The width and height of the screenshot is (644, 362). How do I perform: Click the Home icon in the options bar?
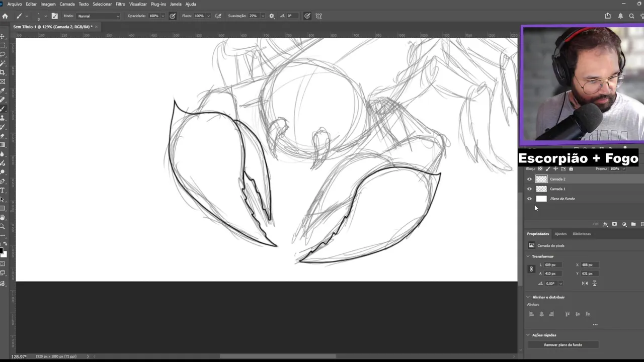[x=5, y=16]
